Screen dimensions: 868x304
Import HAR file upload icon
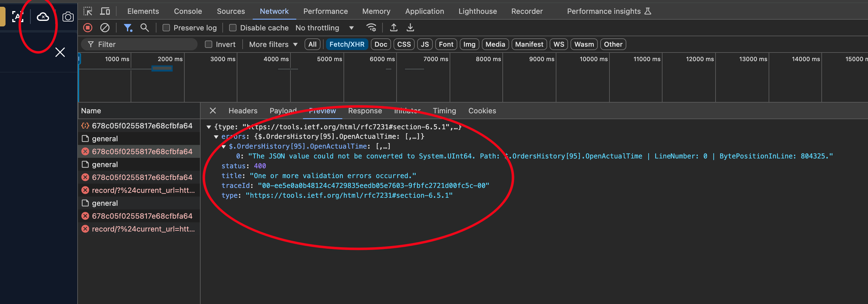tap(393, 28)
